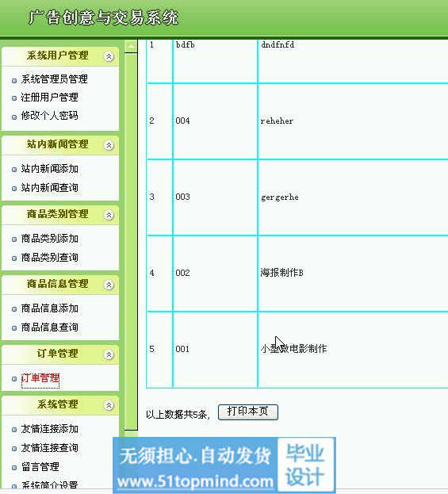
Task: Select 商品类别查询 entry
Action: 49,258
